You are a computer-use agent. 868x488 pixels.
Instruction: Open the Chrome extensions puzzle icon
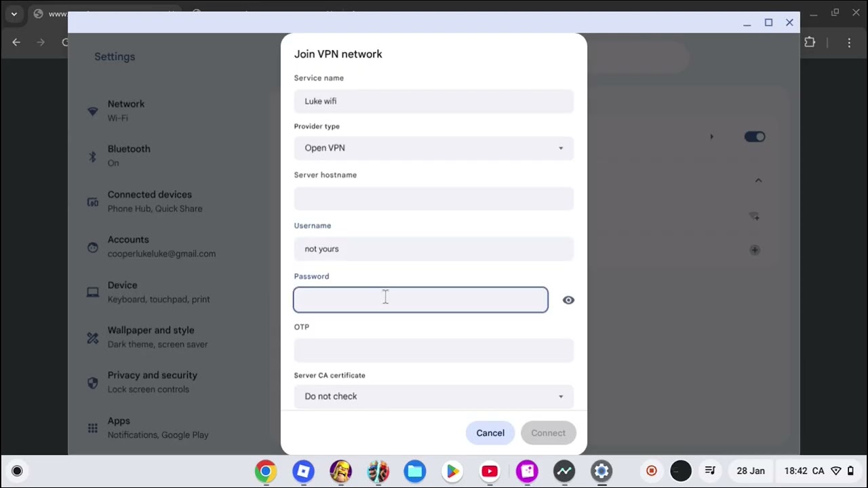click(810, 42)
